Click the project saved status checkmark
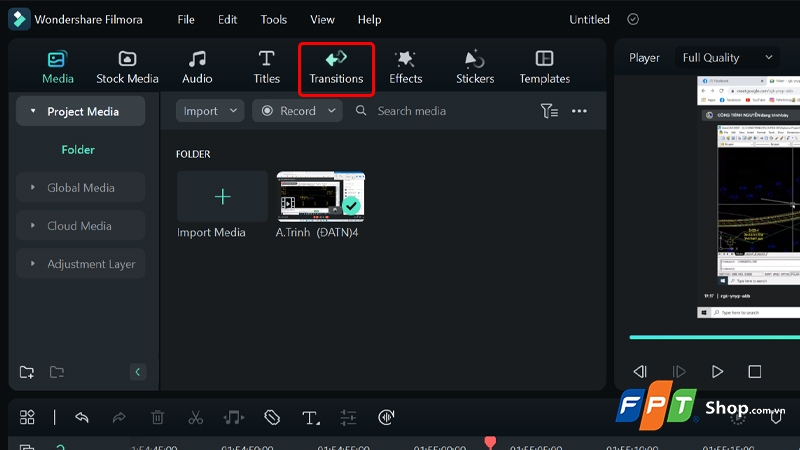The image size is (800, 450). pos(633,19)
